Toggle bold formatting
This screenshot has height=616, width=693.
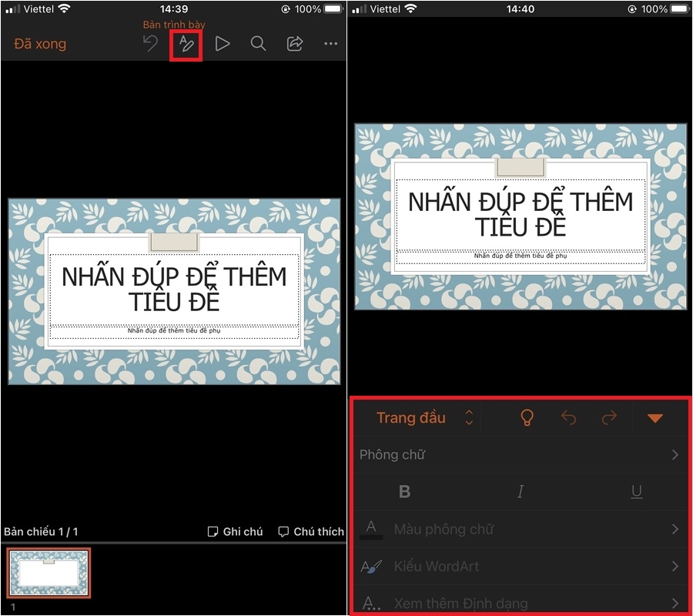[405, 491]
